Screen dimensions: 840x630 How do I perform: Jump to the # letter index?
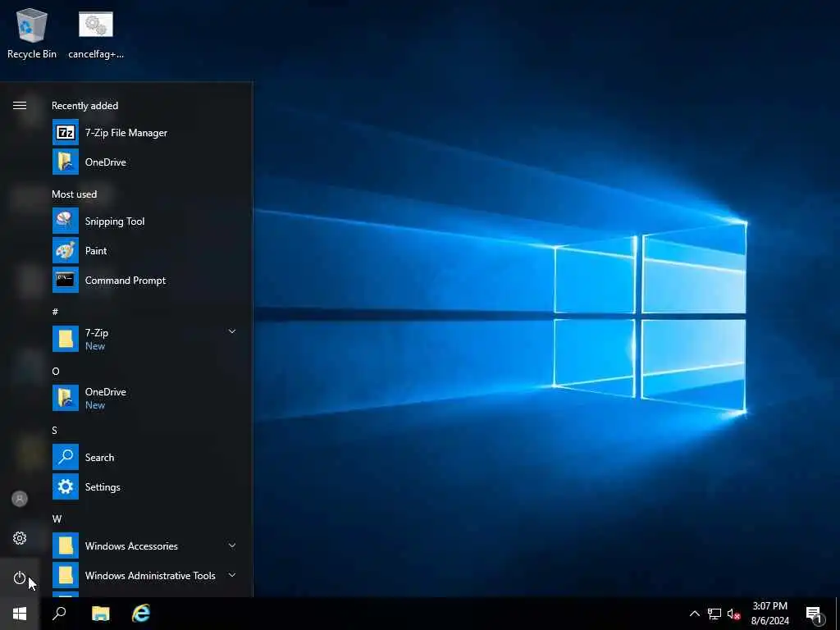pyautogui.click(x=55, y=311)
